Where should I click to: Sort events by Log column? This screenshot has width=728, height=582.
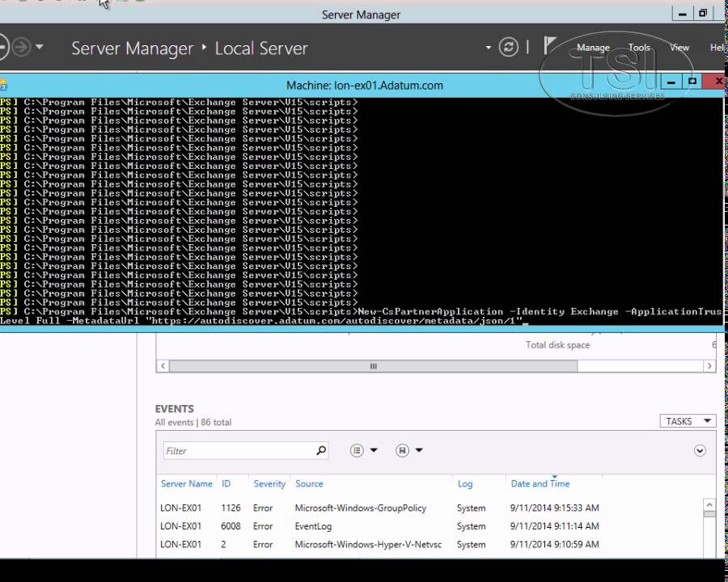[465, 483]
